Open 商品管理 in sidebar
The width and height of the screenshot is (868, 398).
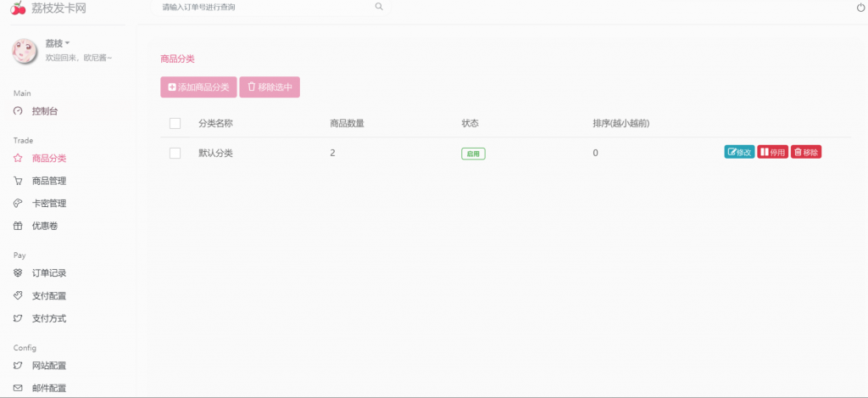[x=49, y=182]
